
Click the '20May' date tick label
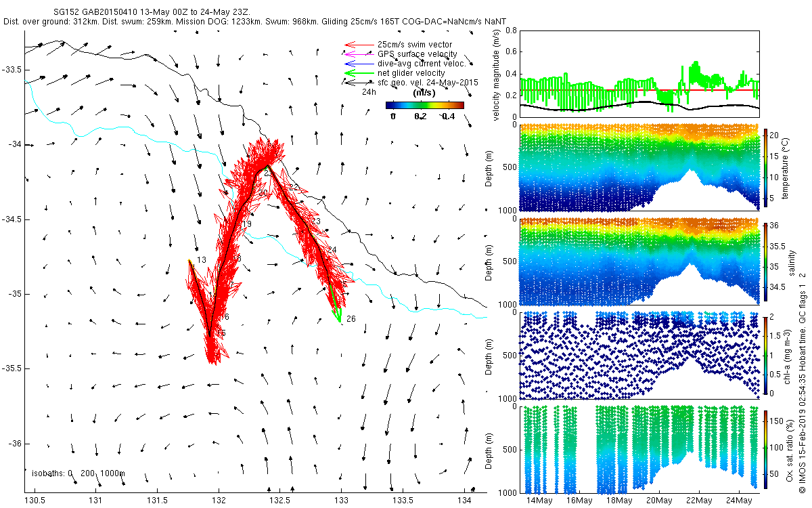[659, 500]
